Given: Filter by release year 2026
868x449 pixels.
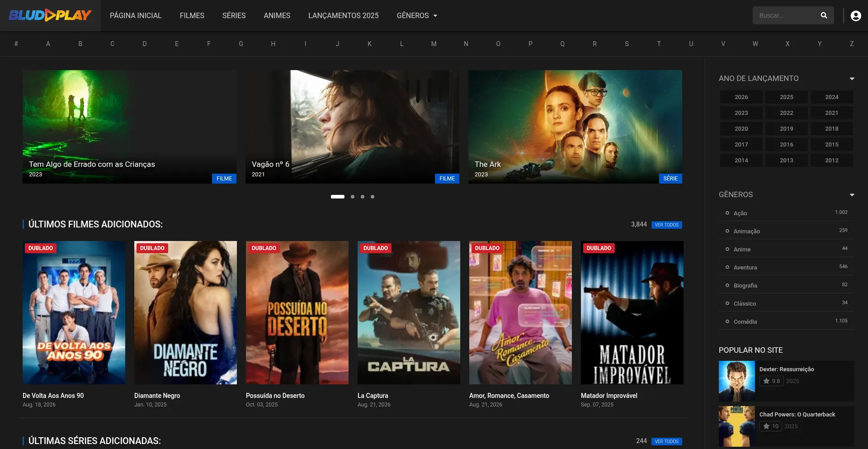Looking at the screenshot, I should 741,97.
